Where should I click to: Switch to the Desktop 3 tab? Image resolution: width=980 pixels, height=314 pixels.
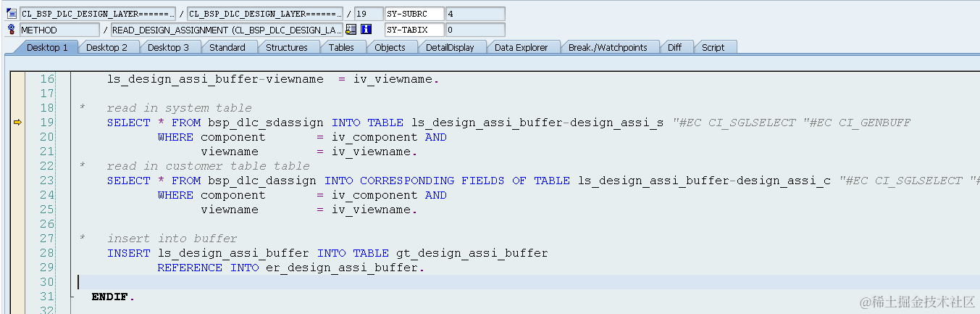[x=168, y=47]
